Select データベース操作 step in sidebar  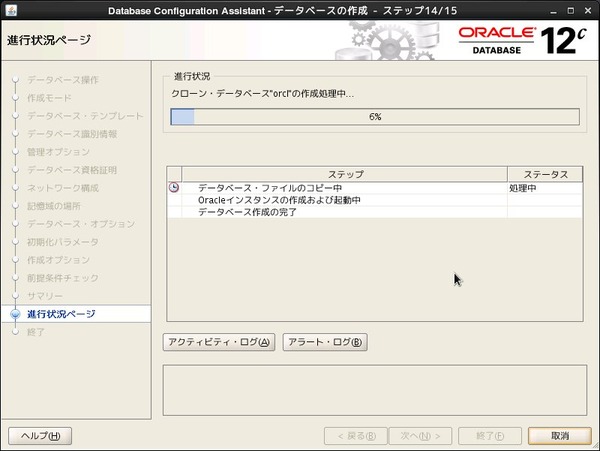(63, 80)
